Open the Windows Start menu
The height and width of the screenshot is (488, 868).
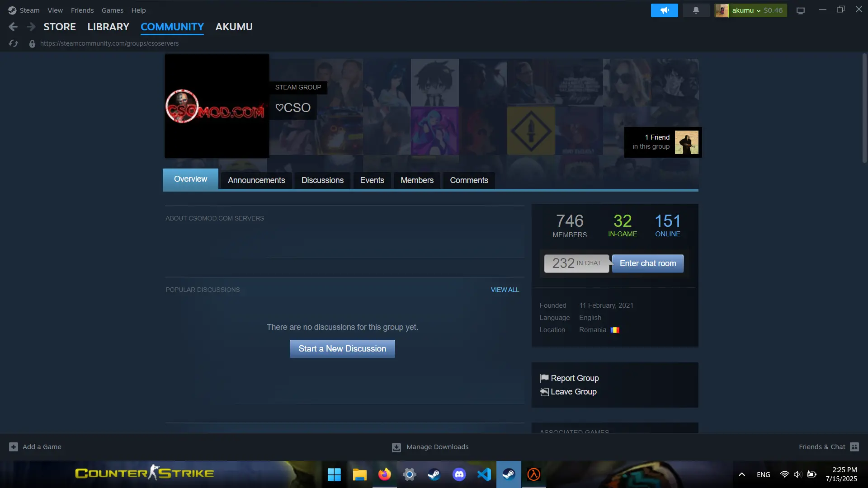[x=334, y=474]
